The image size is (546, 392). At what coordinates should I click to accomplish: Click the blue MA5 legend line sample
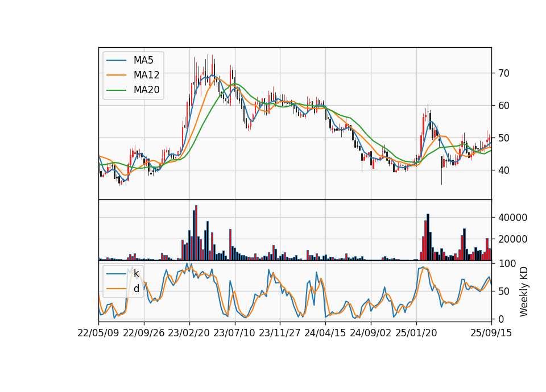point(116,60)
